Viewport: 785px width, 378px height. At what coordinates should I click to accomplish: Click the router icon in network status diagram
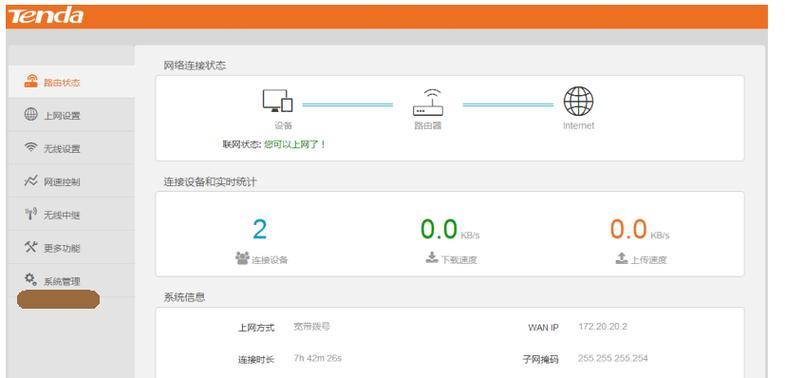click(x=428, y=102)
